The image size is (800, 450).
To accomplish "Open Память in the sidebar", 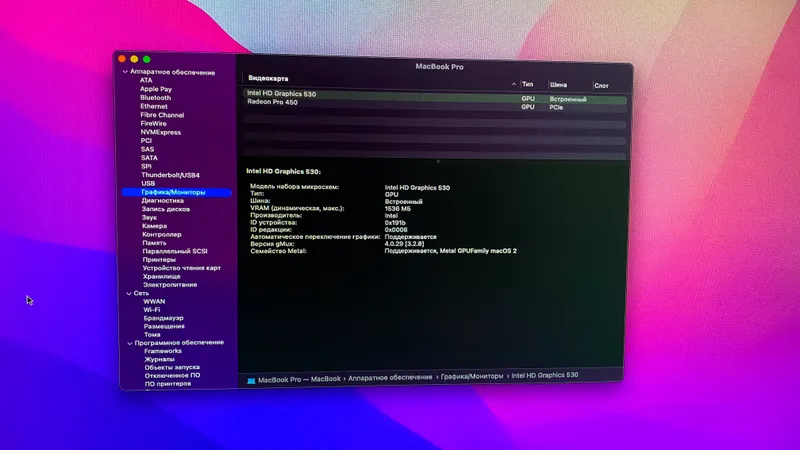I will (154, 243).
